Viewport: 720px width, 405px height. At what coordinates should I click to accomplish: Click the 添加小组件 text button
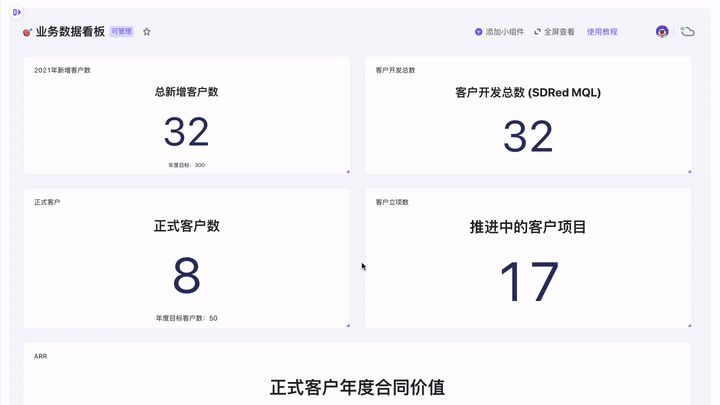pos(505,32)
